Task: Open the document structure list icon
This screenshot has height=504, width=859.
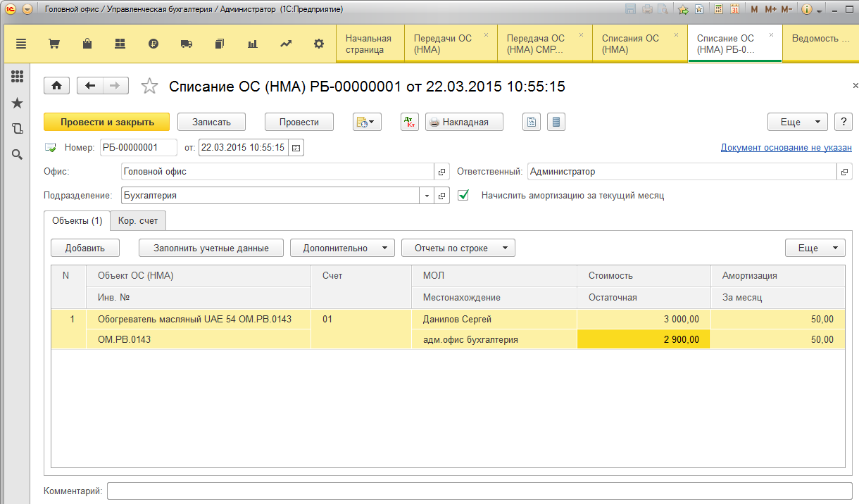Action: pyautogui.click(x=556, y=122)
